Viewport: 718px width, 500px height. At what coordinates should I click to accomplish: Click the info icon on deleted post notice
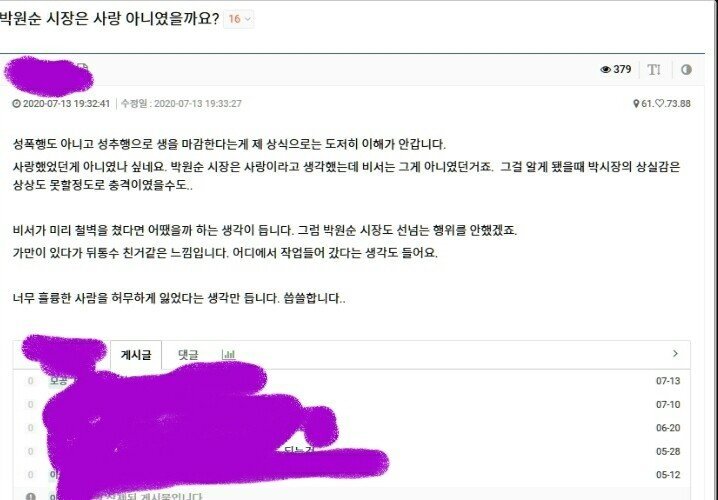(31, 496)
